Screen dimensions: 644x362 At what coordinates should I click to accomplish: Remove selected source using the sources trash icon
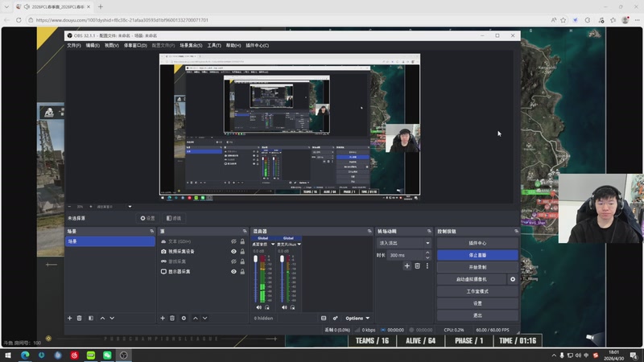point(172,318)
